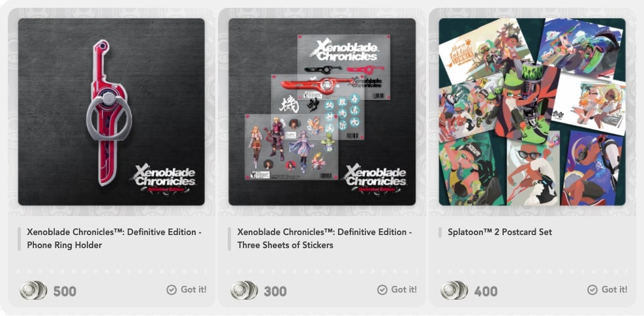This screenshot has width=644, height=316.
Task: Click the checkmark icon on Stickers card
Action: pyautogui.click(x=382, y=290)
